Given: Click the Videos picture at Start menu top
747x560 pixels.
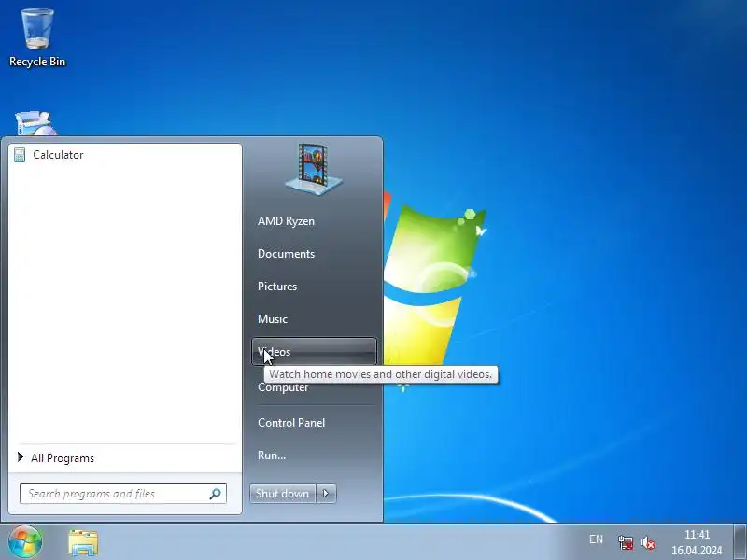Looking at the screenshot, I should click(313, 170).
